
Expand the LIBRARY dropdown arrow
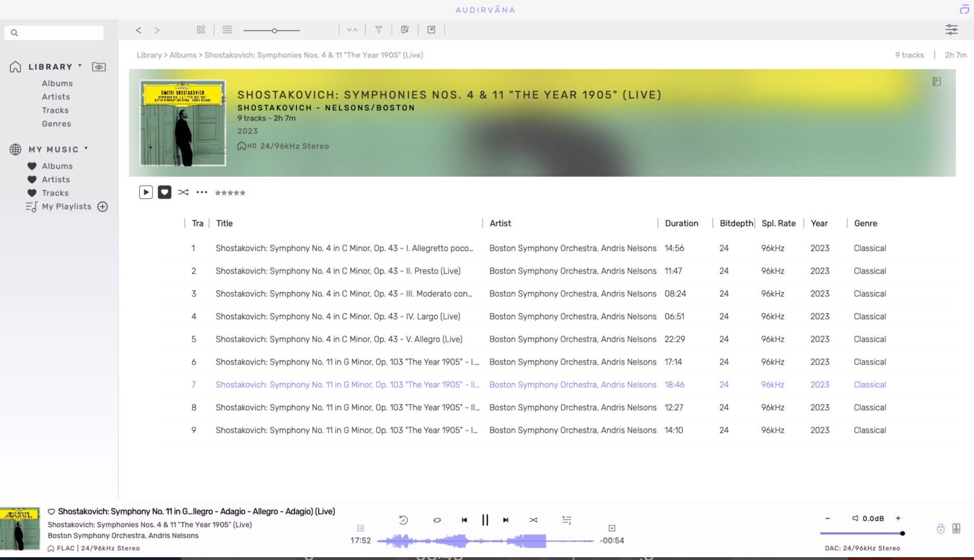80,66
